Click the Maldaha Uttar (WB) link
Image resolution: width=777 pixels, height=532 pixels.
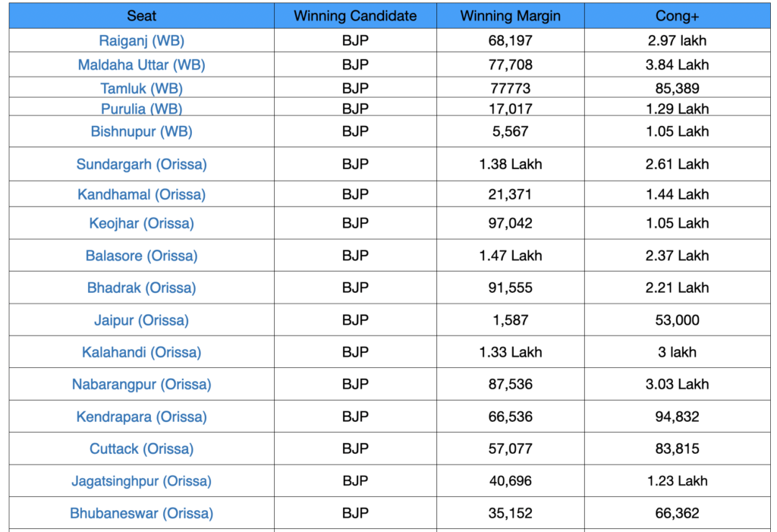(x=142, y=65)
